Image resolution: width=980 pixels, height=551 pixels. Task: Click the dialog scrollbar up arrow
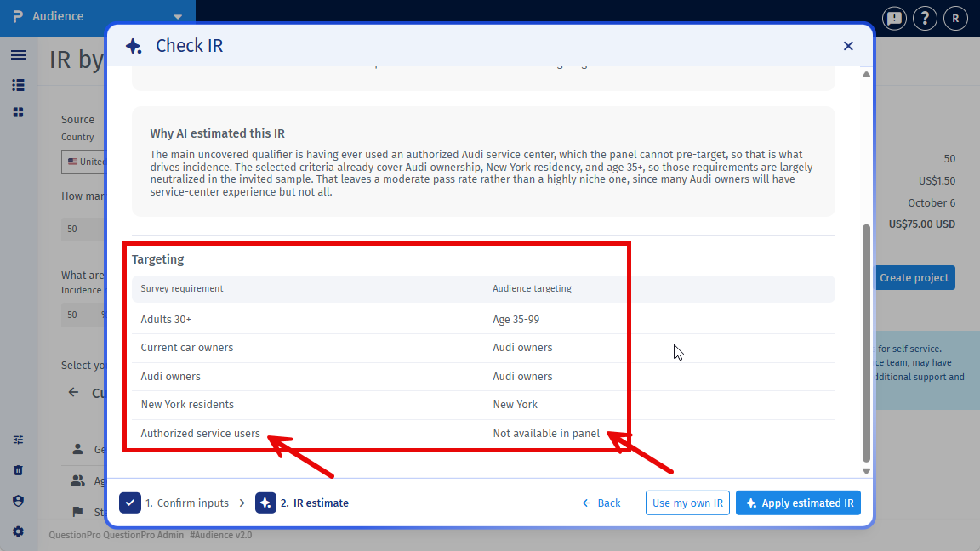click(x=866, y=74)
